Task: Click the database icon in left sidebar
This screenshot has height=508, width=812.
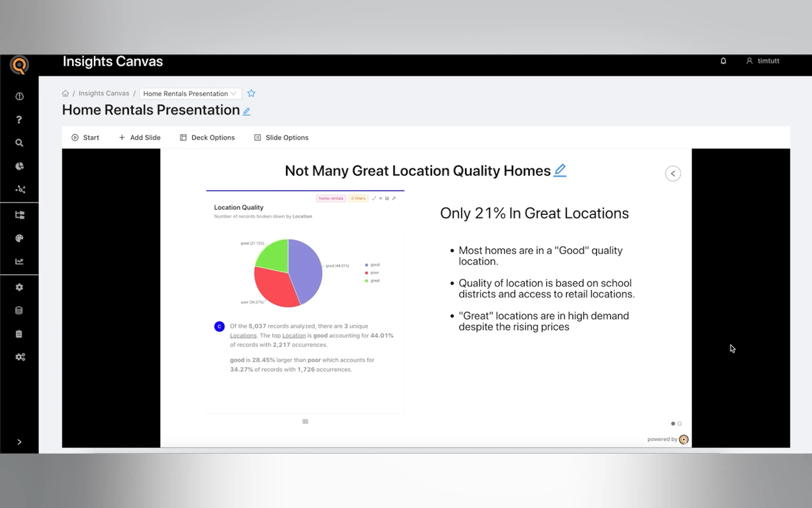Action: click(19, 310)
